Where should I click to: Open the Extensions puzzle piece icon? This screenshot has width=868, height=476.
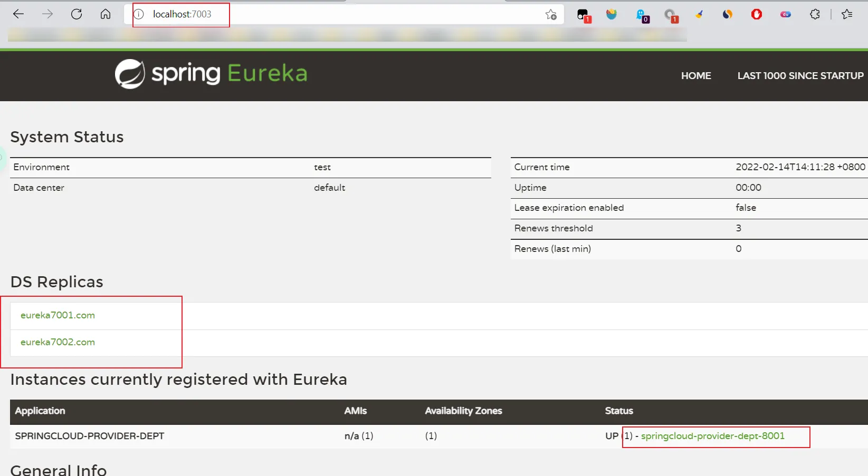(x=815, y=15)
